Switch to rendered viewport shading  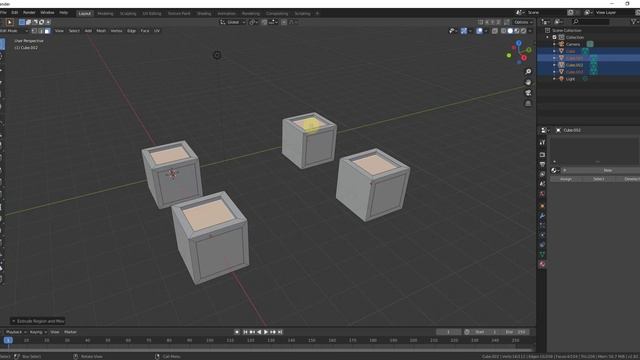pos(523,31)
